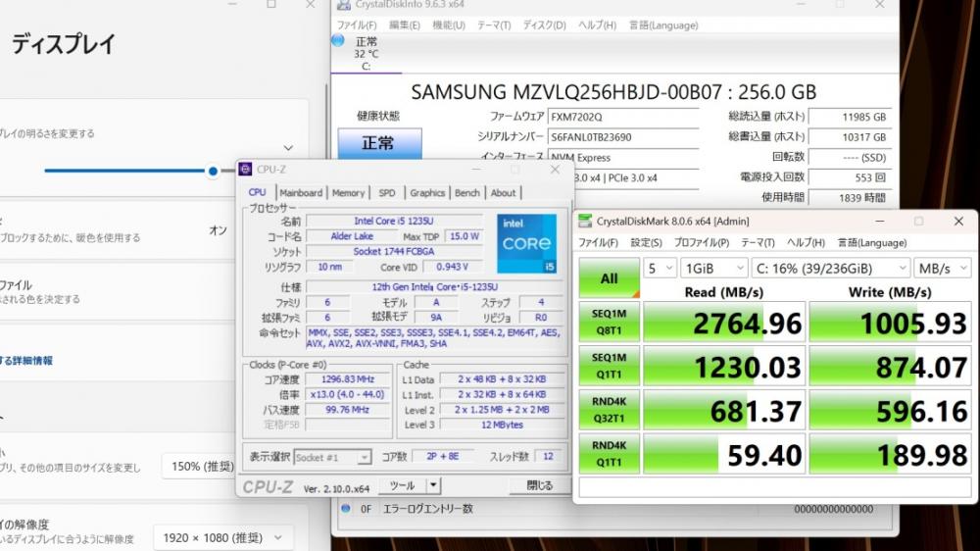This screenshot has height=551, width=980.
Task: Open the 1920 × 1080 resolution dropdown
Action: coord(222,538)
